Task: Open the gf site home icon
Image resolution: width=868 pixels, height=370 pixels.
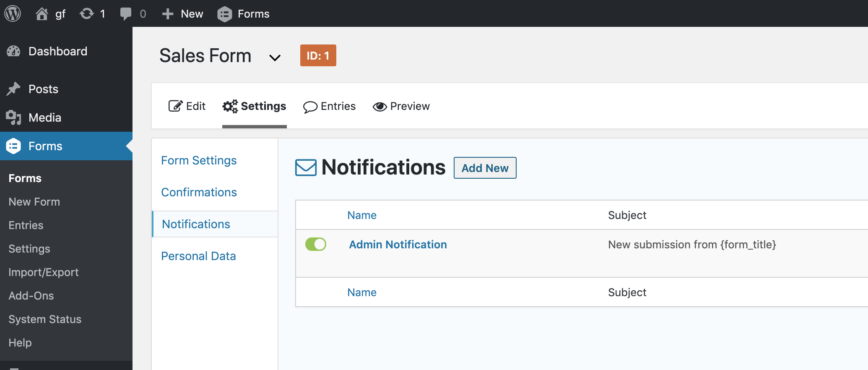Action: tap(42, 14)
